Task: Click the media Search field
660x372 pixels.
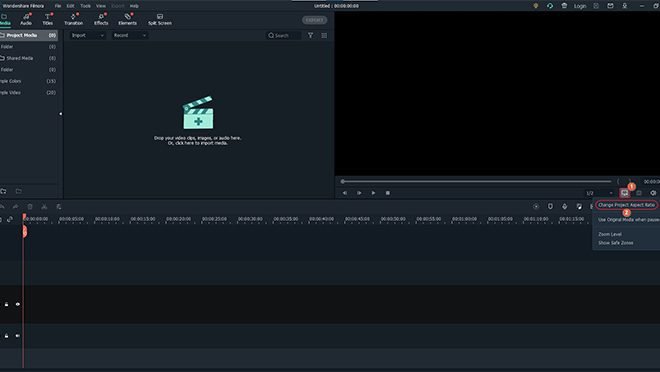Action: point(284,35)
